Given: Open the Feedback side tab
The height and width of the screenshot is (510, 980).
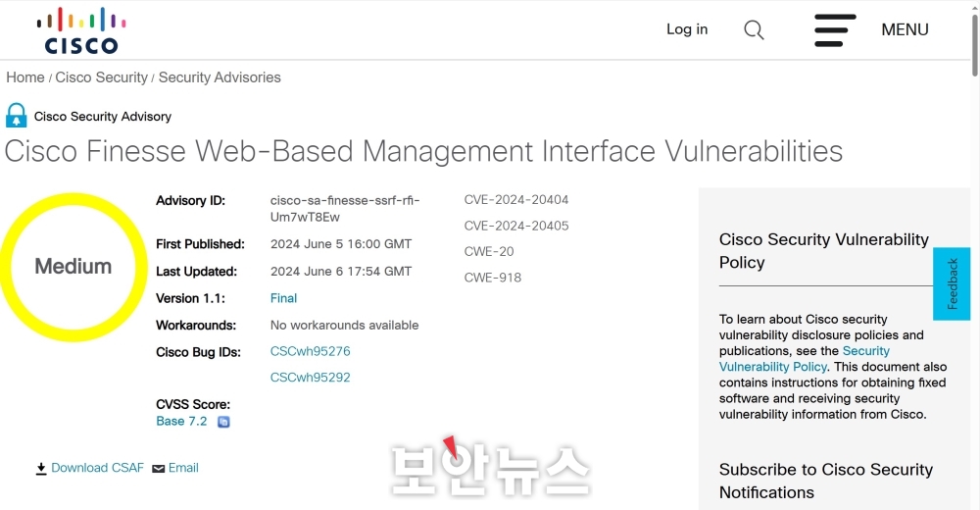Looking at the screenshot, I should 952,284.
